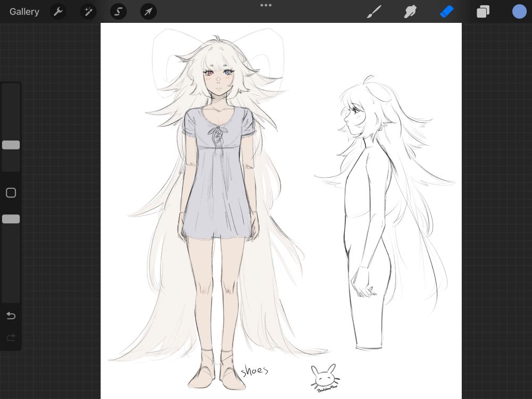This screenshot has height=399, width=532.
Task: Open the Adjustments magic wand menu
Action: click(x=88, y=12)
